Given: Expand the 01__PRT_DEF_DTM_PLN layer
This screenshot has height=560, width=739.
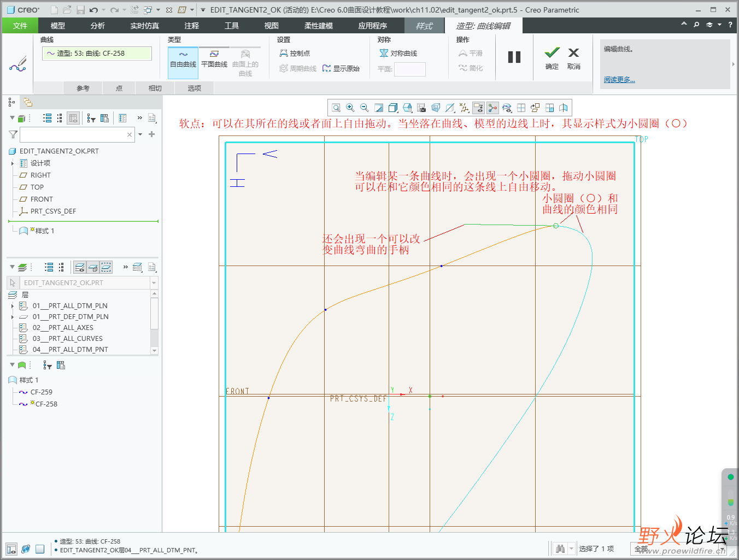Looking at the screenshot, I should pos(13,317).
